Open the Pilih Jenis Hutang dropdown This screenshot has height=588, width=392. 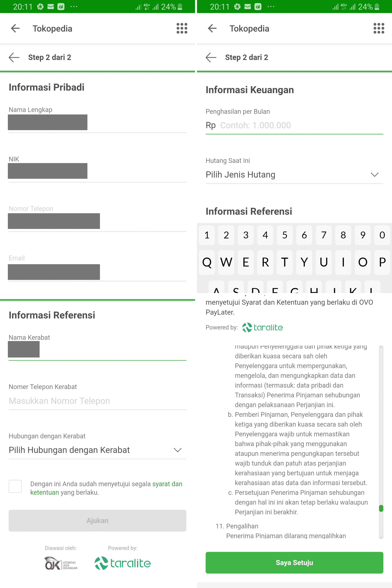click(x=294, y=174)
